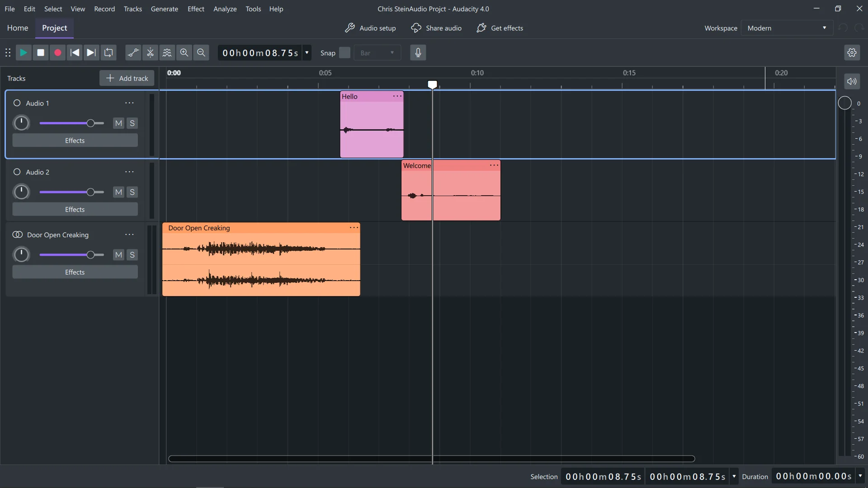
Task: Open the selection format dropdown arrow
Action: [x=734, y=476]
